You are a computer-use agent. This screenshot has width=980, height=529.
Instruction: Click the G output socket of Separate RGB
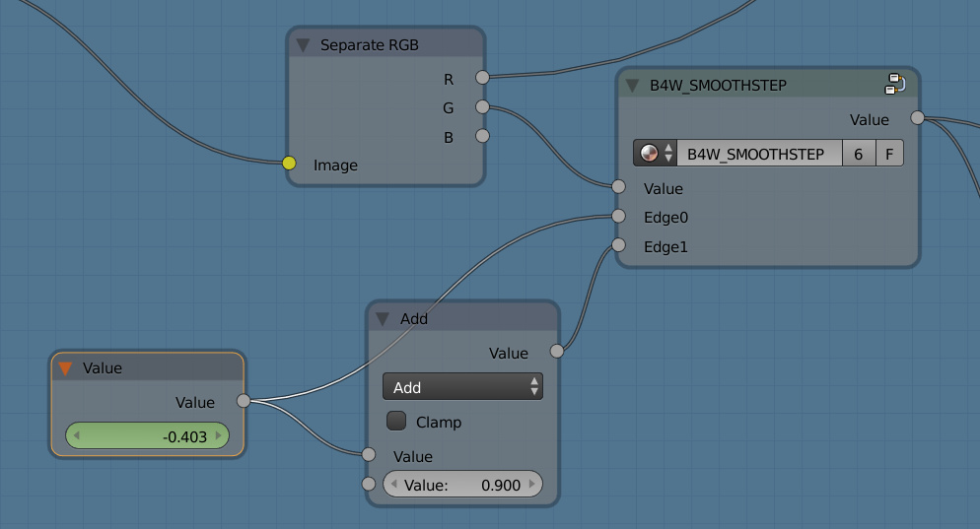point(482,106)
